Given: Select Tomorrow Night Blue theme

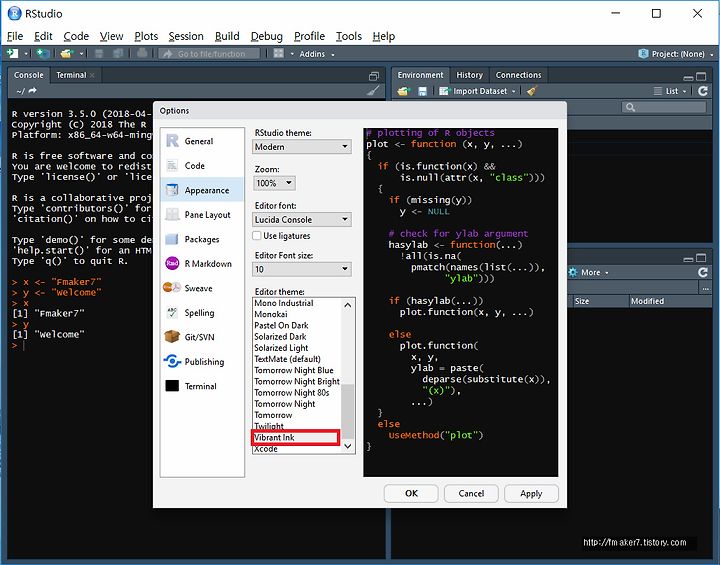Looking at the screenshot, I should (x=297, y=370).
